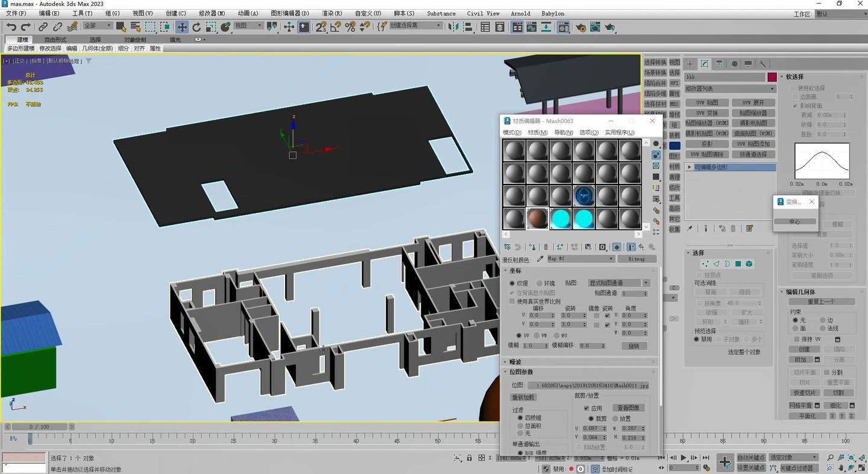Screen dimensions: 868x474
Task: Toggle Angle Snap in toolbar
Action: coord(335,27)
